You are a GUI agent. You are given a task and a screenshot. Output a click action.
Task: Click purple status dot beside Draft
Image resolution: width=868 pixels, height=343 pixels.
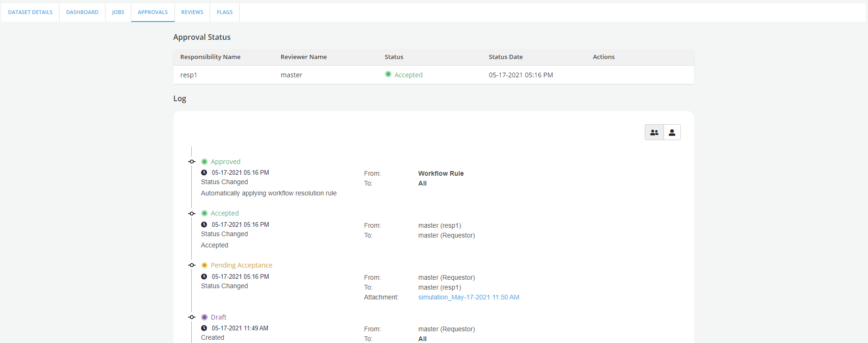(204, 317)
